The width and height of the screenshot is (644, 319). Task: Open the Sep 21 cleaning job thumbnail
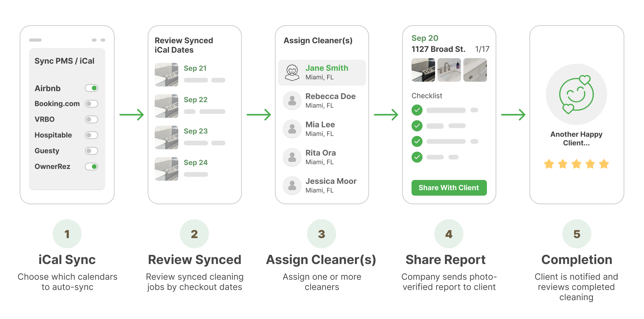(x=166, y=74)
